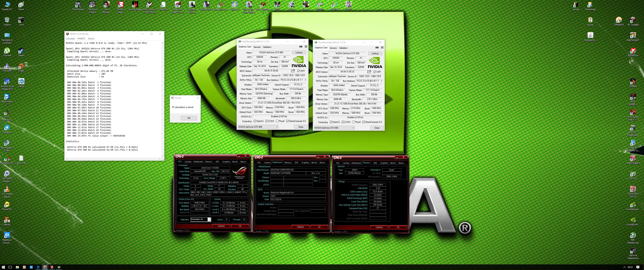
Task: Open hamburger menu in left GPU-Z
Action: click(306, 46)
